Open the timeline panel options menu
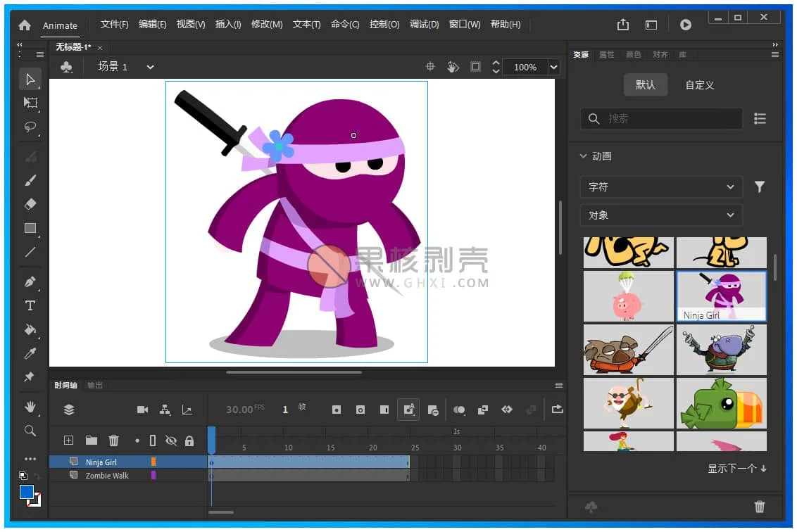797x532 pixels. tap(558, 385)
